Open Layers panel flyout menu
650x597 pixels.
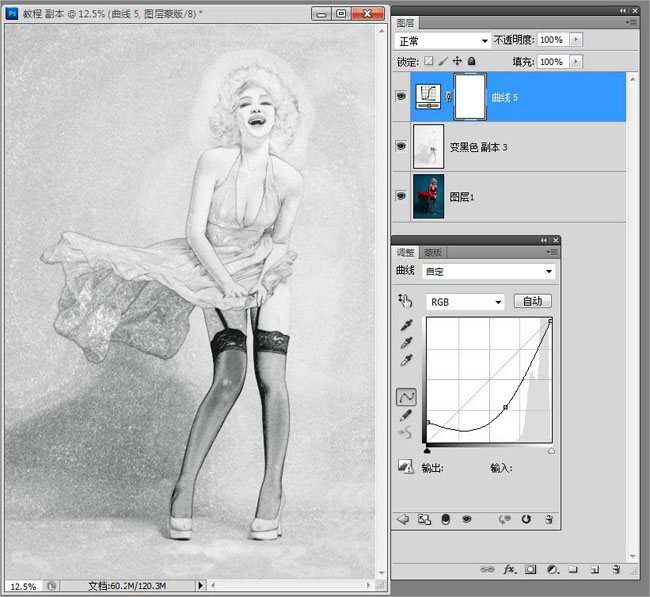coord(631,22)
